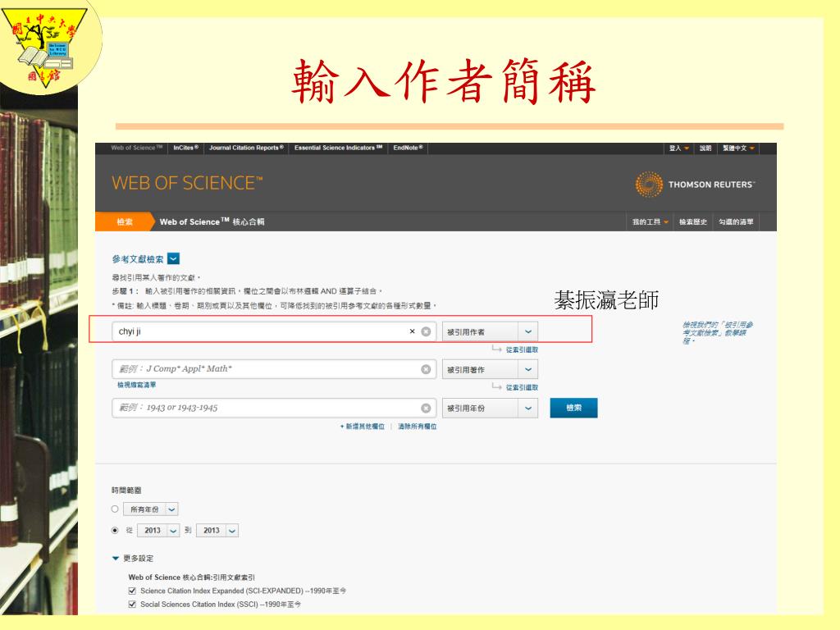840x630 pixels.
Task: Click 清除所有欄位 to clear all fields
Action: pyautogui.click(x=417, y=427)
